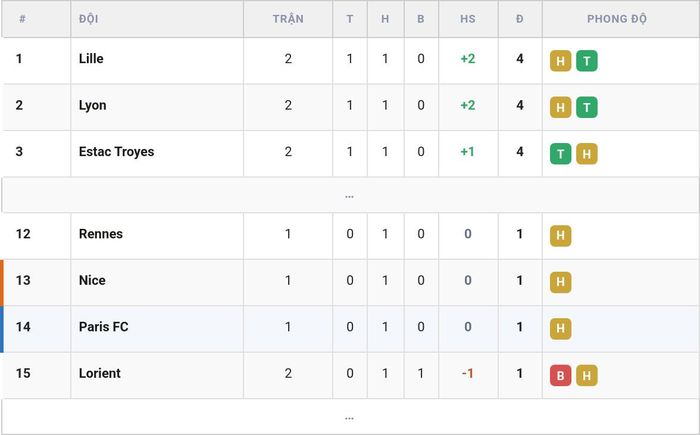Open the Paris FC team link
The height and width of the screenshot is (435, 700).
click(x=104, y=326)
